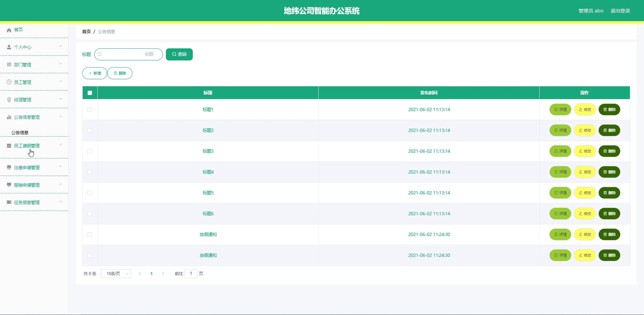Viewport: 644px width, 315px height.
Task: Click the 查询 search button
Action: (179, 54)
